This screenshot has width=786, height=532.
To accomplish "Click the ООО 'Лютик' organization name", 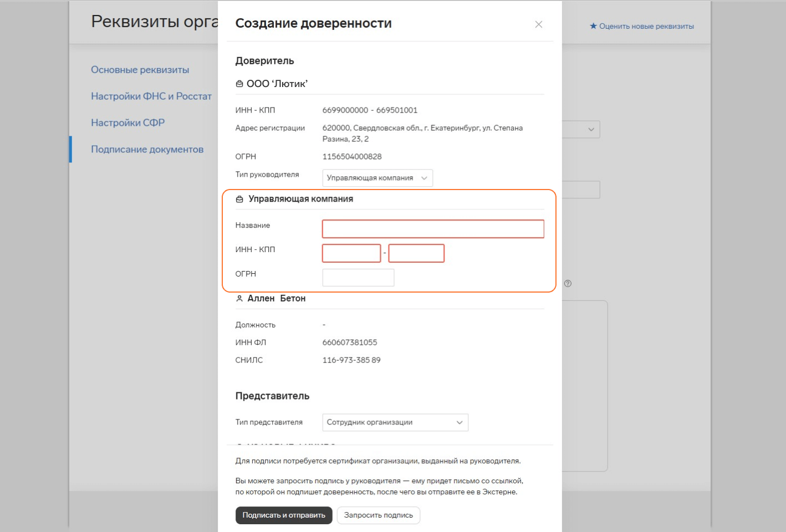I will [x=277, y=84].
